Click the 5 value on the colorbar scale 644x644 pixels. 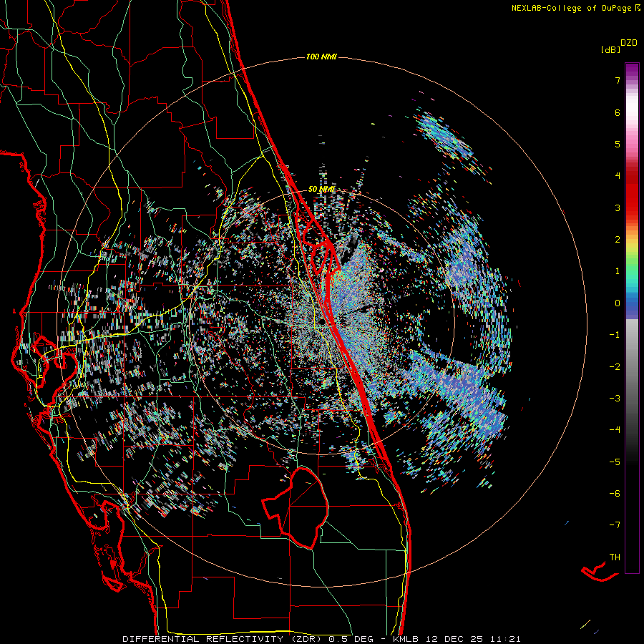[x=618, y=145]
